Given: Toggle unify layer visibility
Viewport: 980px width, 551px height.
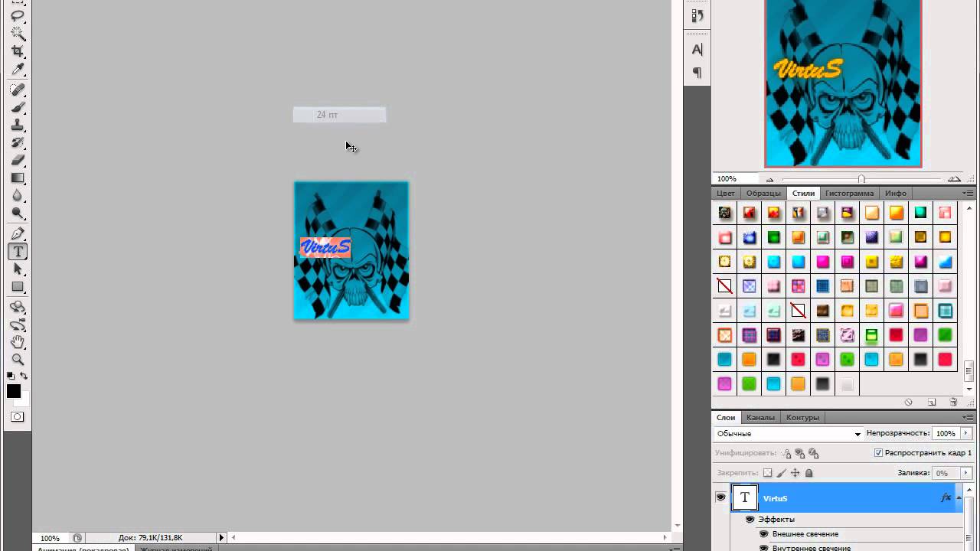Looking at the screenshot, I should 800,453.
